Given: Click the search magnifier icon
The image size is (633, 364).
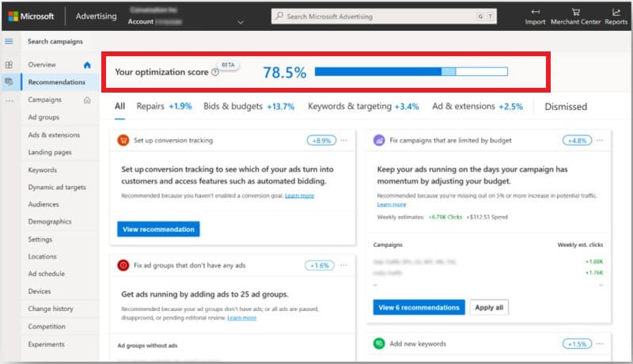Looking at the screenshot, I should pyautogui.click(x=279, y=16).
